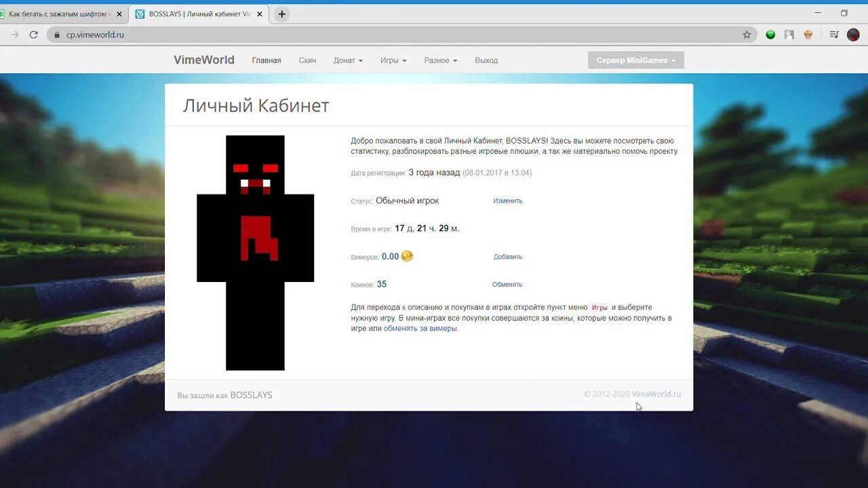Click the gray portrait extension icon
This screenshot has height=488, width=868.
coord(789,35)
